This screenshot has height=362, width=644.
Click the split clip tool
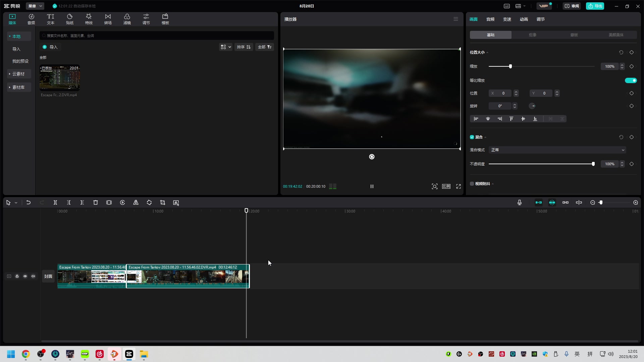tap(55, 202)
